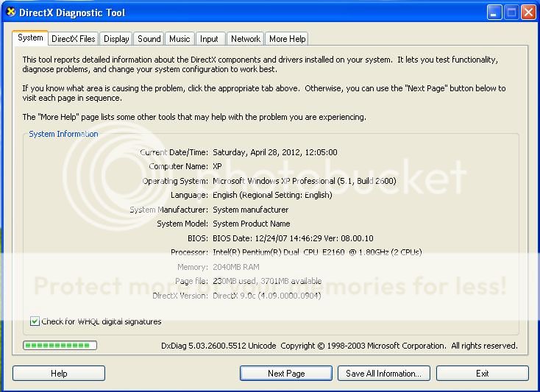540x392 pixels.
Task: Close the DirectX Diagnostic Tool window
Action: [529, 13]
